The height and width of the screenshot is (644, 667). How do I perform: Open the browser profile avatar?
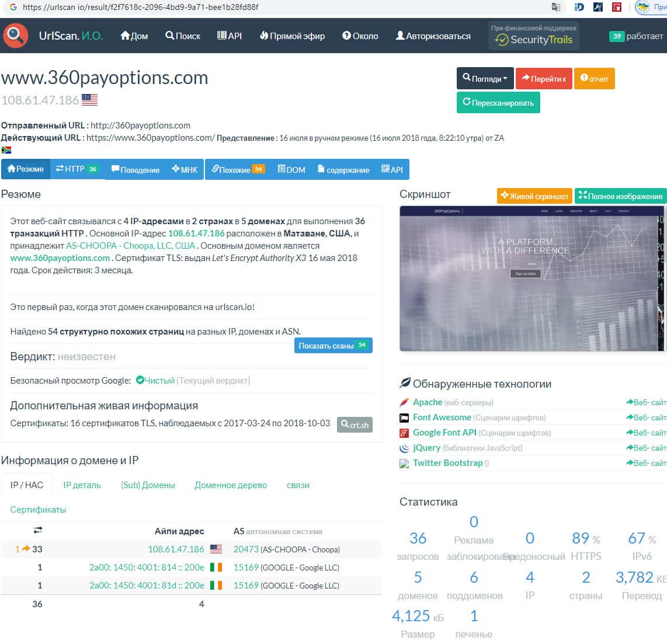coord(642,7)
